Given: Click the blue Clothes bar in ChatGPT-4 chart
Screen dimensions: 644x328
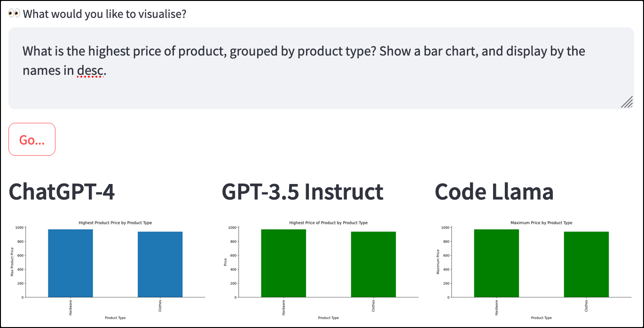Looking at the screenshot, I should click(x=160, y=264).
